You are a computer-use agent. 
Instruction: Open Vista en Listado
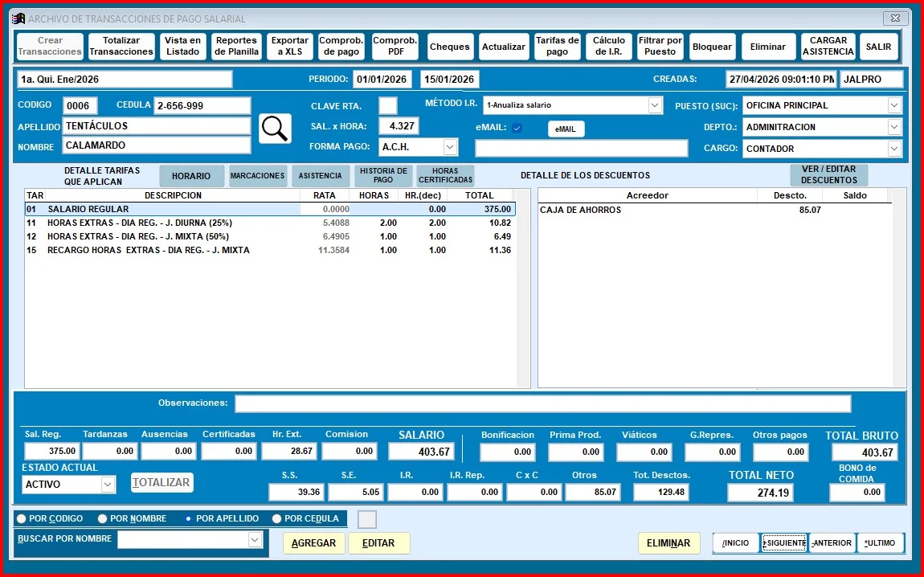pos(182,47)
